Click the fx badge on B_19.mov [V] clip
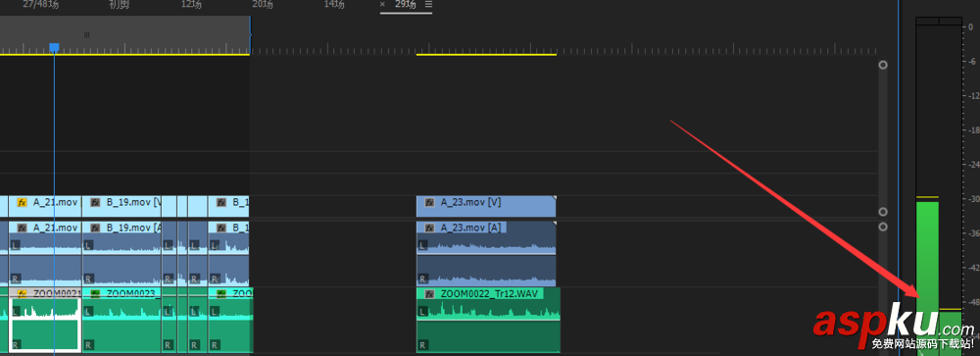 [96, 203]
